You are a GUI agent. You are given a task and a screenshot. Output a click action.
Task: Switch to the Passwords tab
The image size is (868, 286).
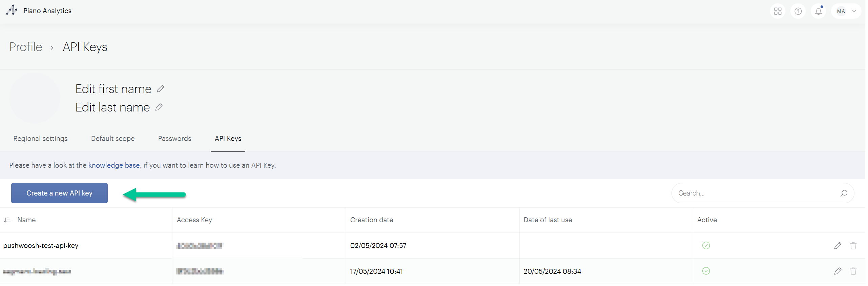click(x=174, y=138)
